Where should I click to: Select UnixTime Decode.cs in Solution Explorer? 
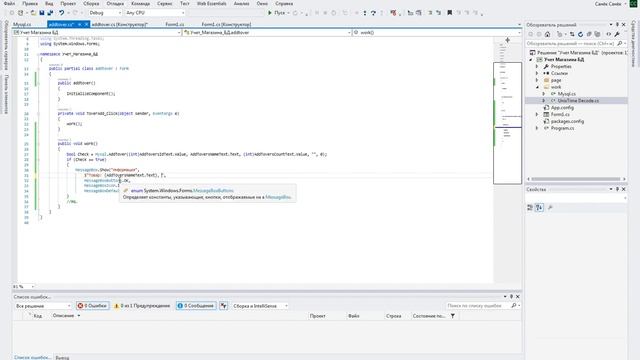(578, 100)
